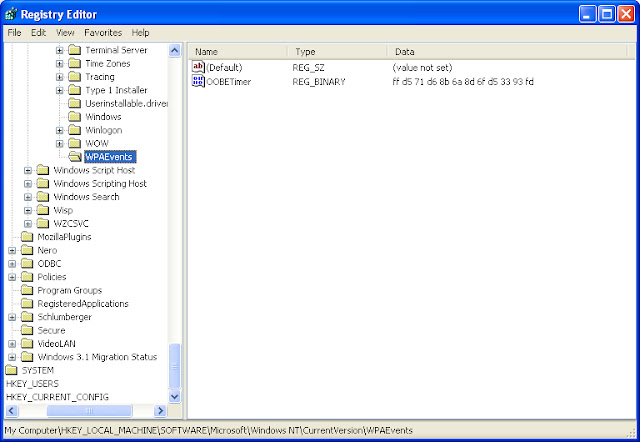Expand the Windows Script Host key
The width and height of the screenshot is (640, 442).
28,171
